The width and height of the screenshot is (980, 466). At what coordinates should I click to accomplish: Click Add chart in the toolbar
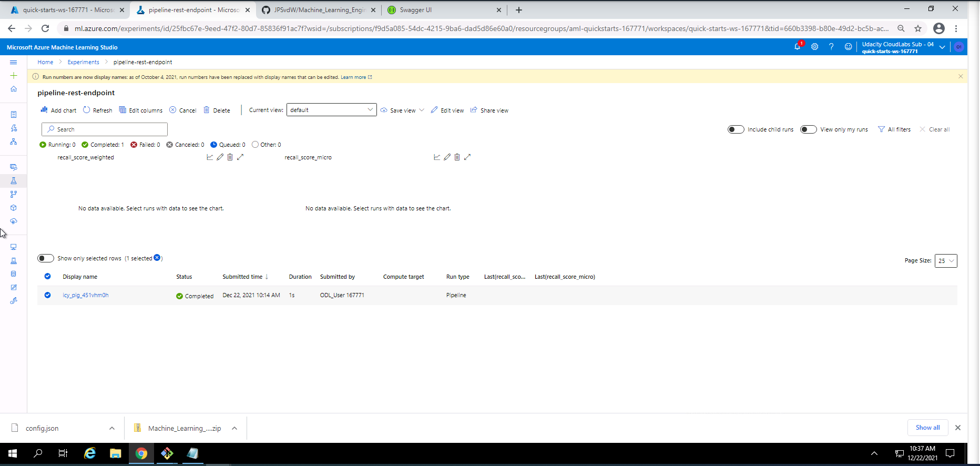click(58, 110)
